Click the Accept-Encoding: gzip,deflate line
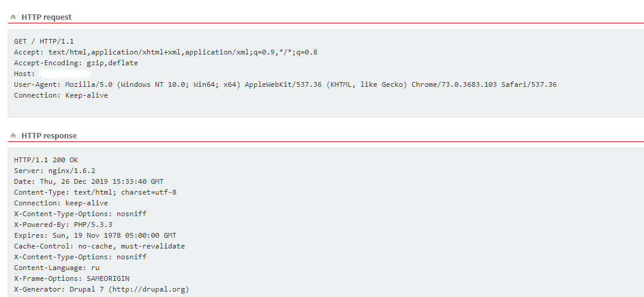Screen dimensions: 644x297 76,63
